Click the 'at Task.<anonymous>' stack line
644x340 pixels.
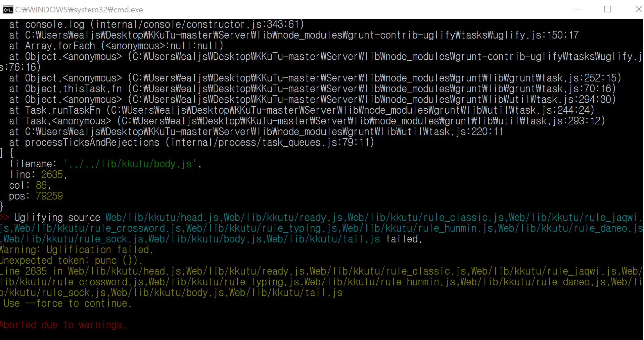point(307,121)
